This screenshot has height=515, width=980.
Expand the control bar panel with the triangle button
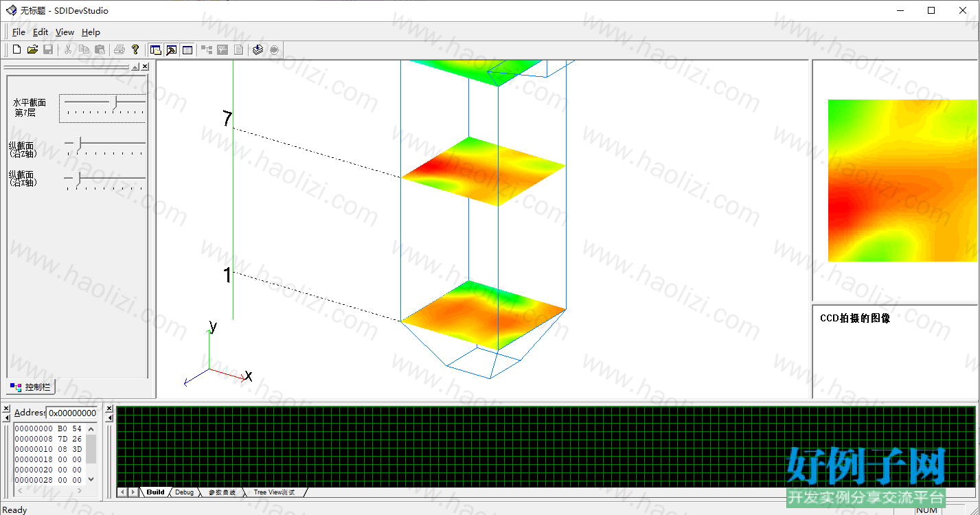135,67
